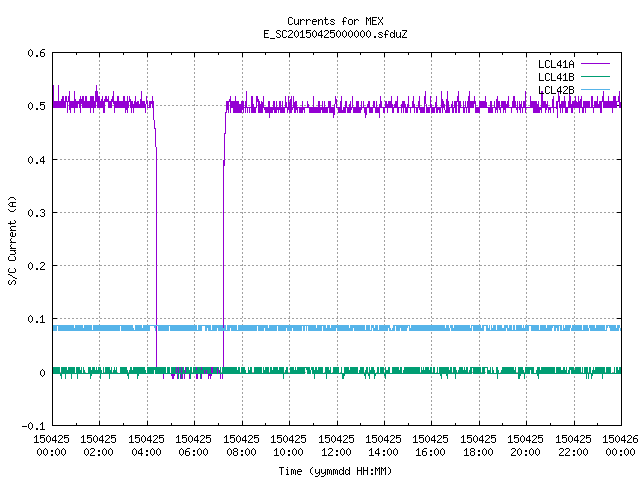Select the LCL41B legend label
The height and width of the screenshot is (480, 640).
click(x=556, y=77)
